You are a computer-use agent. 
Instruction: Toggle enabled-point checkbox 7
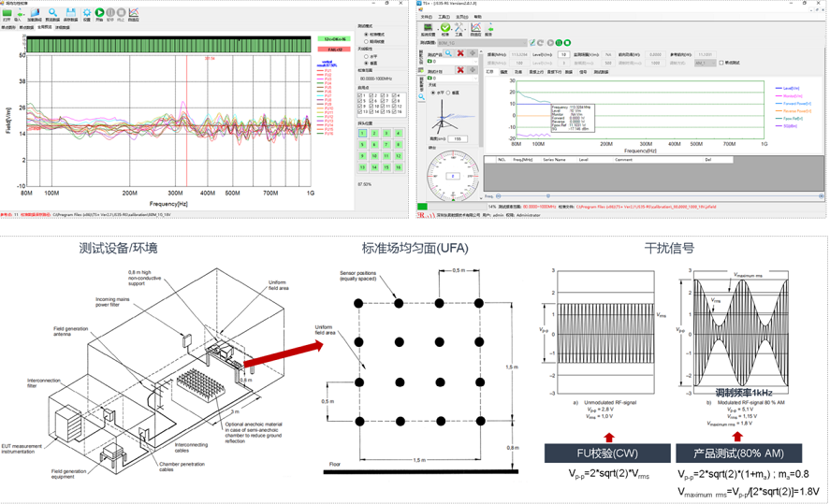[x=383, y=100]
